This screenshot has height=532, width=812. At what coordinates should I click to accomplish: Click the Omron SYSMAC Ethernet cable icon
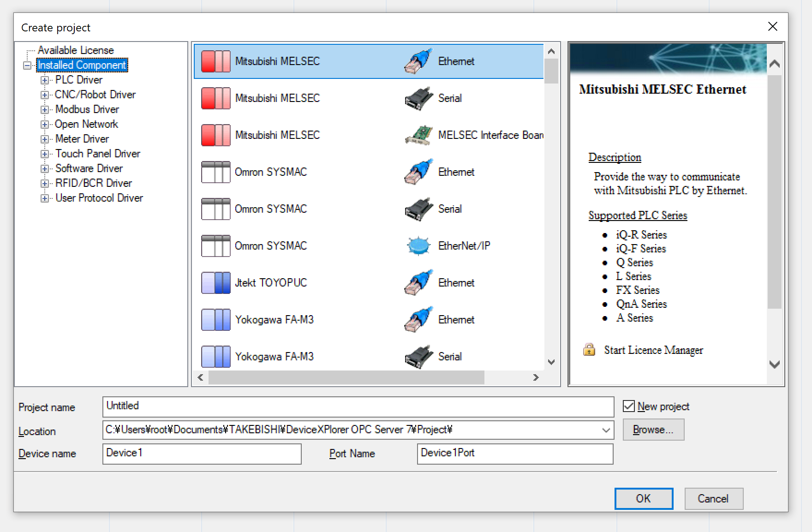tap(418, 172)
